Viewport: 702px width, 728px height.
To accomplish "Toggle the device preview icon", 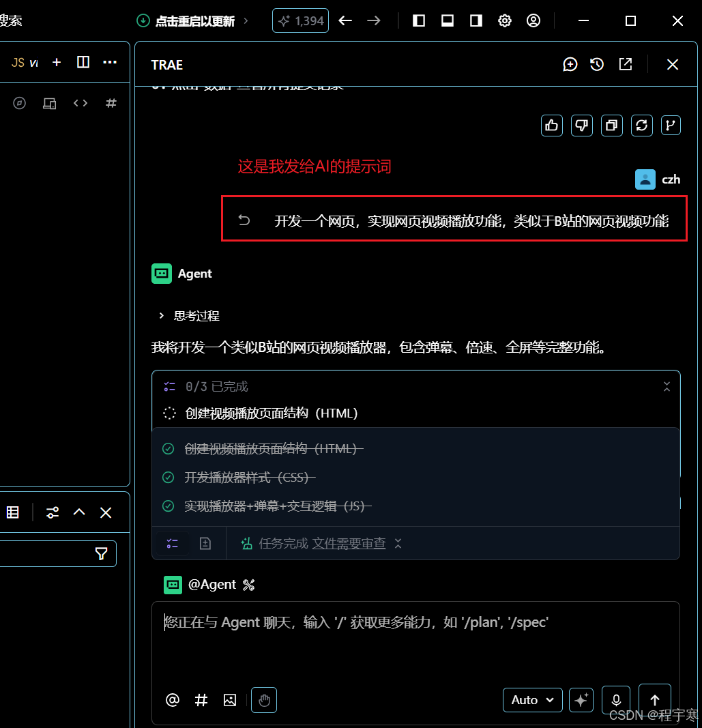I will point(50,103).
